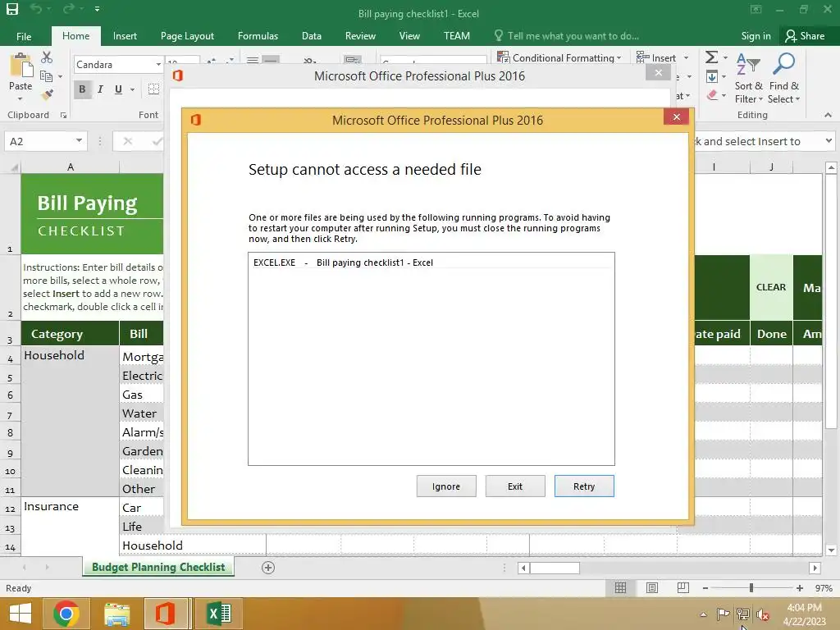Viewport: 840px width, 630px height.
Task: Click the zoom out minus button
Action: click(705, 588)
